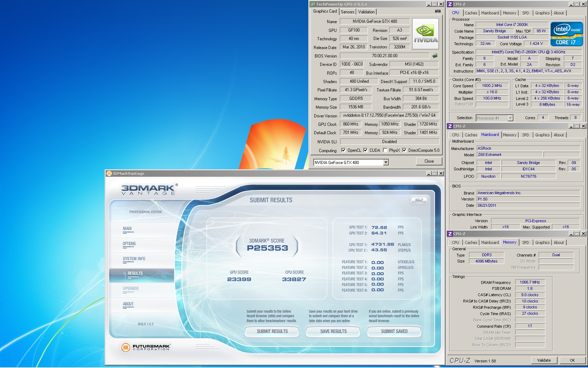Click the Intel Core i7 2600K name field
The image size is (588, 368).
(512, 25)
